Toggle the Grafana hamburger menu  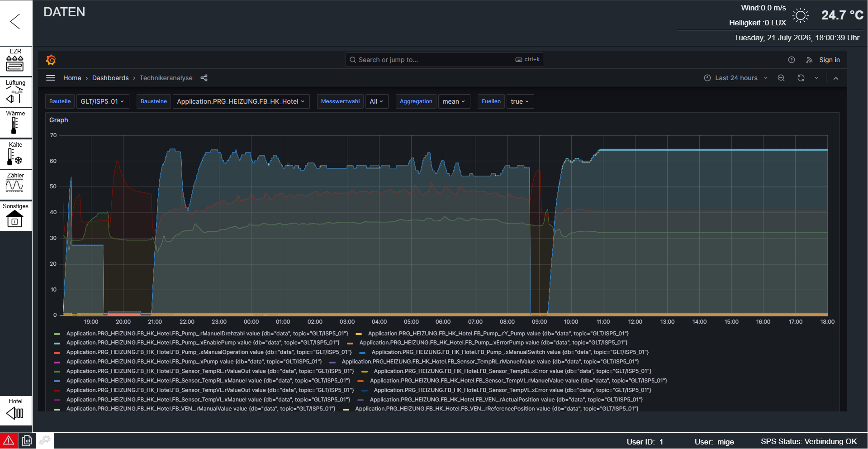(x=51, y=78)
